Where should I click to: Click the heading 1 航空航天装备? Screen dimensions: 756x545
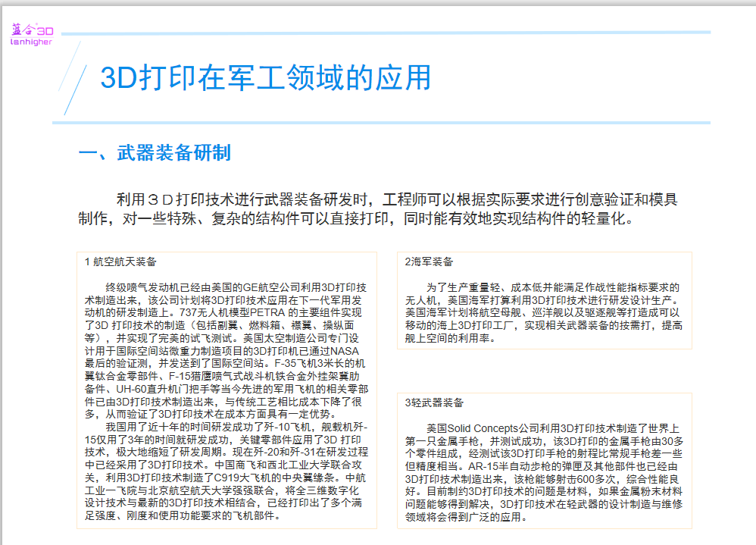tap(120, 262)
